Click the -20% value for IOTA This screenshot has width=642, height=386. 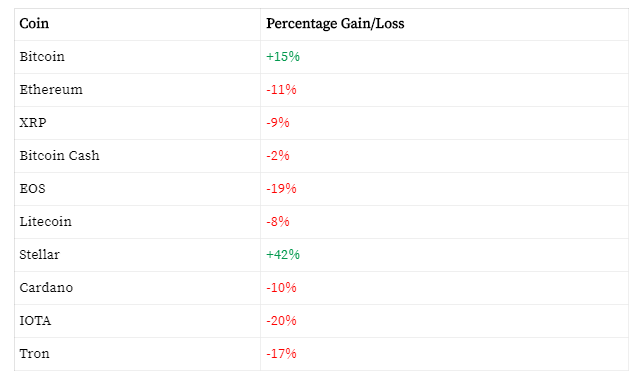281,321
